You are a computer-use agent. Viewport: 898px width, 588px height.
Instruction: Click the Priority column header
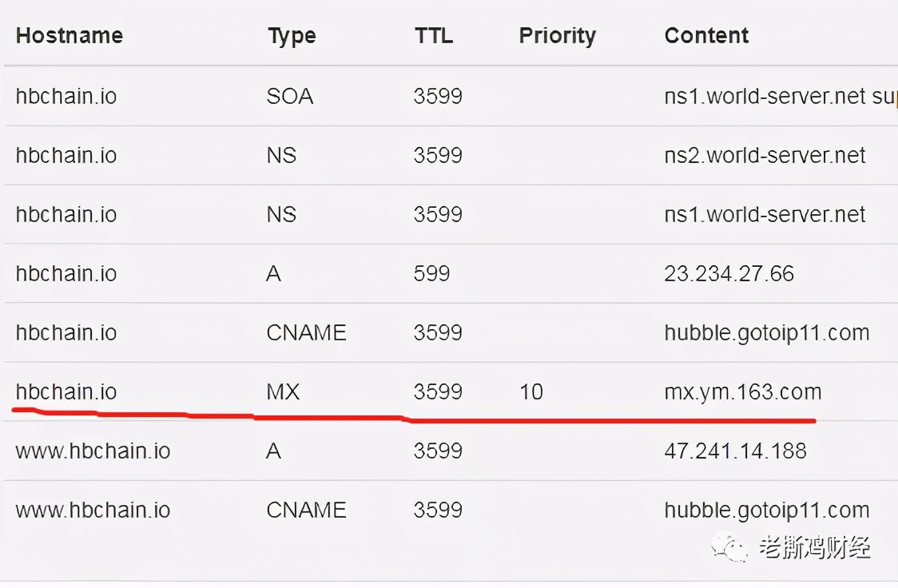[x=557, y=36]
